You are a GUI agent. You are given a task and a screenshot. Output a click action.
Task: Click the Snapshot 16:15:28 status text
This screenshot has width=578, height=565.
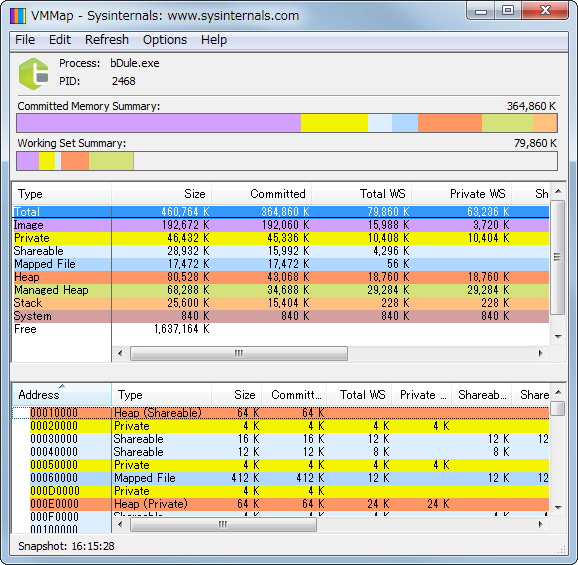66,546
